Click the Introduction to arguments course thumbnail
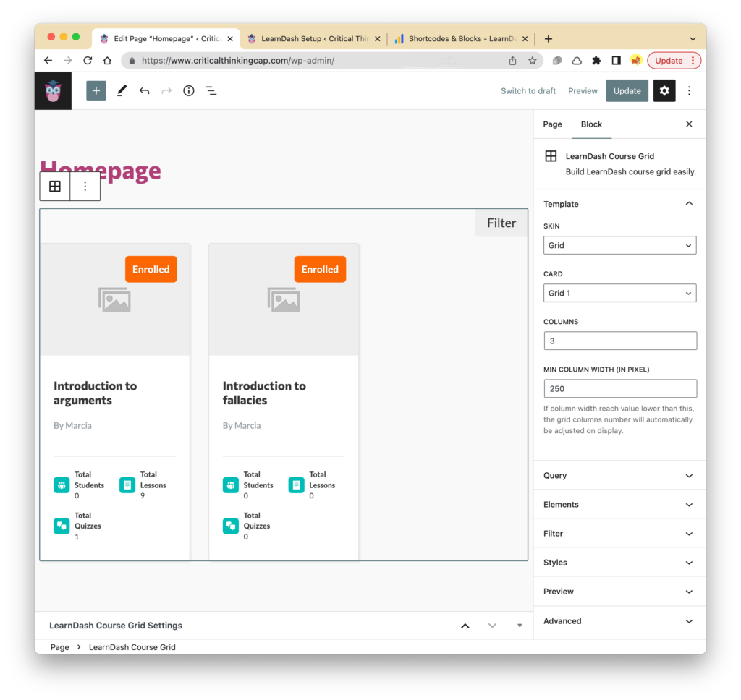Screen dimensions: 741x700 coord(115,299)
